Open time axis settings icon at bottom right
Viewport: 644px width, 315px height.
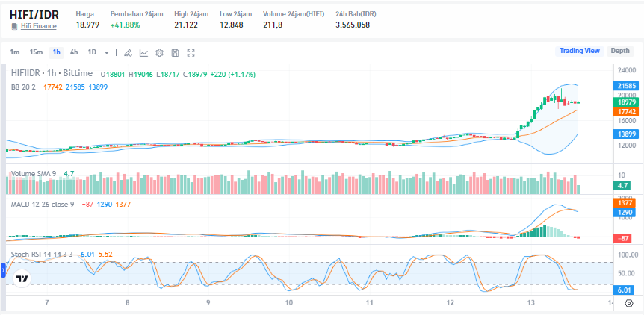[x=628, y=303]
